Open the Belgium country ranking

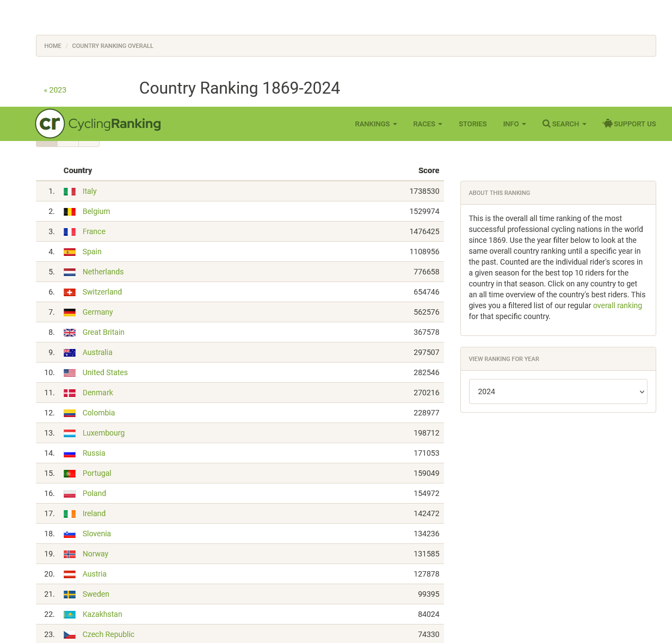[96, 211]
